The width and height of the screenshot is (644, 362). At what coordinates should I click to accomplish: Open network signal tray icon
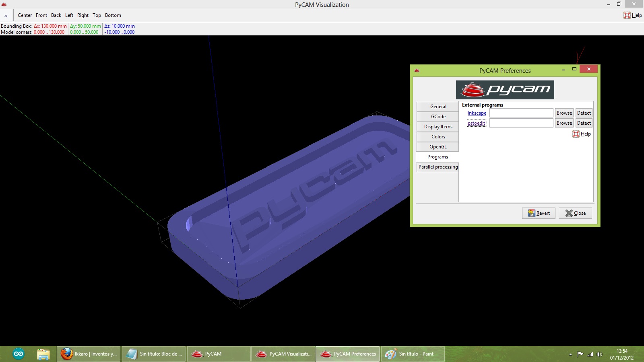590,354
